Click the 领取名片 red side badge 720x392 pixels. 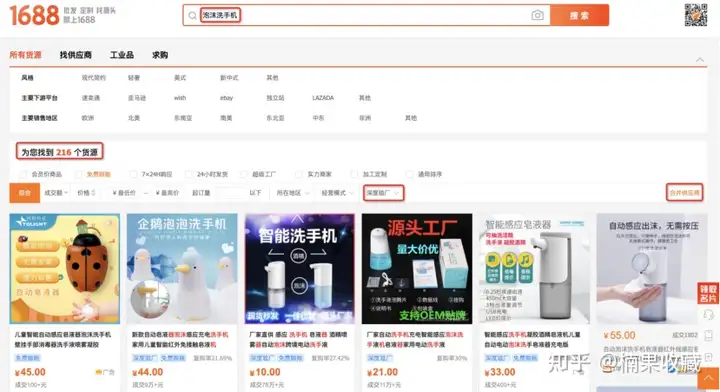pos(708,293)
